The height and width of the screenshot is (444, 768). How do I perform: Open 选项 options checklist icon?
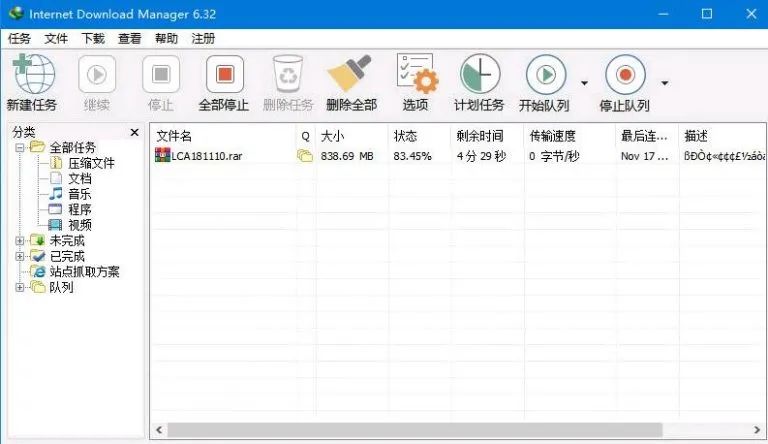pos(417,74)
